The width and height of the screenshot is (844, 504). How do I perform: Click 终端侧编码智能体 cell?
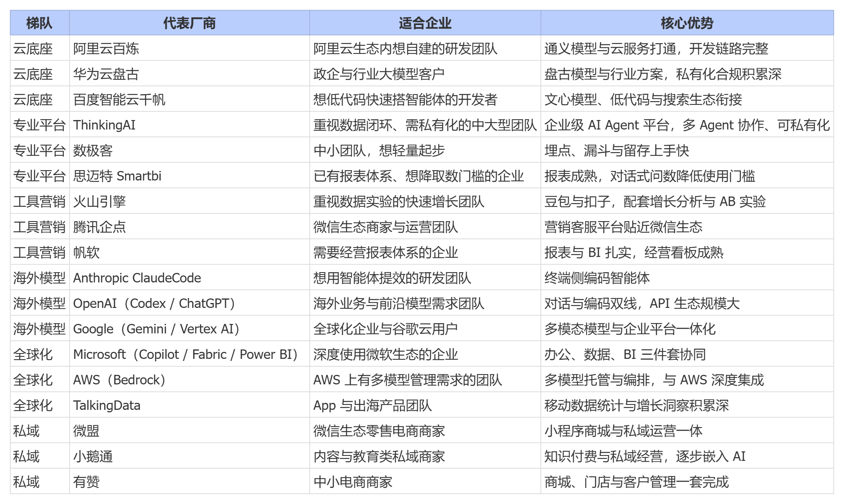point(687,277)
